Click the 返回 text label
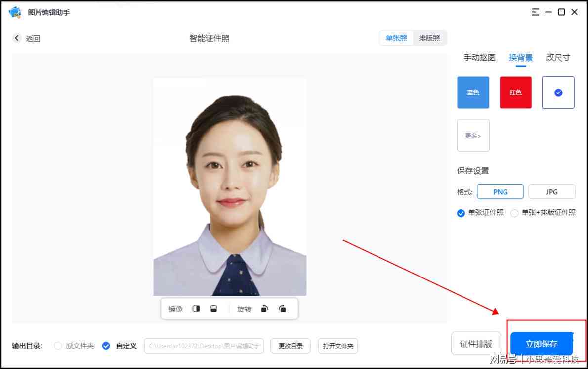This screenshot has height=369, width=588. coord(33,38)
